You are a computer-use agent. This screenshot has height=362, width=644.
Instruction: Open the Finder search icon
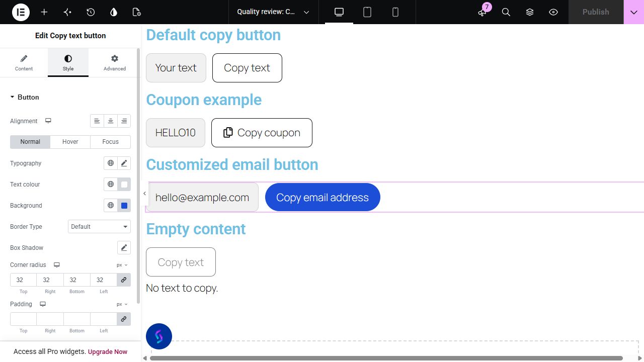click(x=506, y=12)
